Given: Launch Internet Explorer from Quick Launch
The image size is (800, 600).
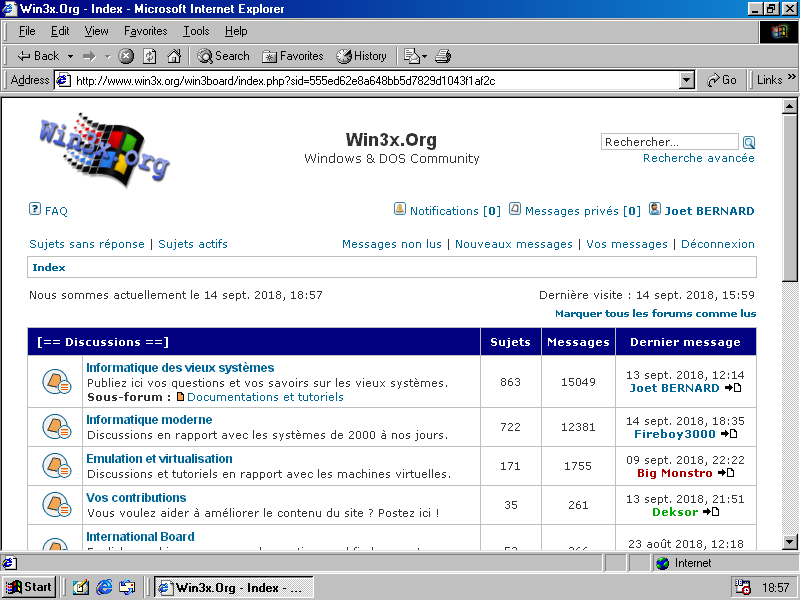Looking at the screenshot, I should [x=104, y=587].
